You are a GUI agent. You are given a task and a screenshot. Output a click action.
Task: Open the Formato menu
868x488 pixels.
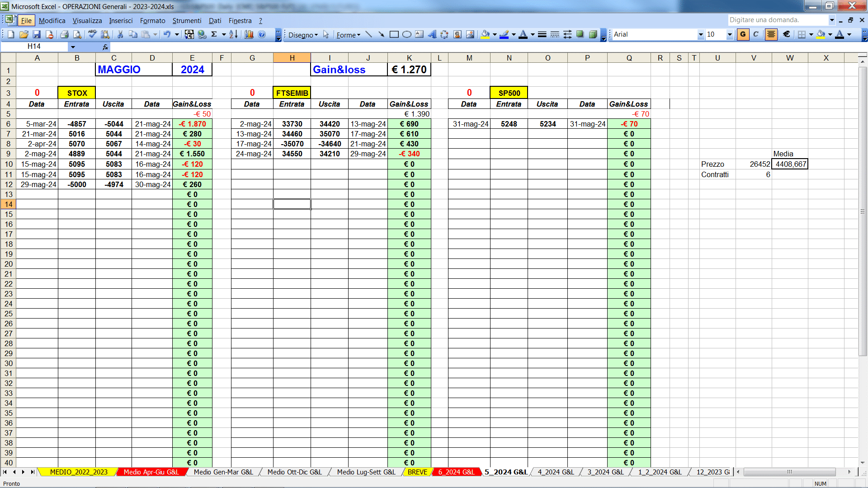pyautogui.click(x=152, y=20)
